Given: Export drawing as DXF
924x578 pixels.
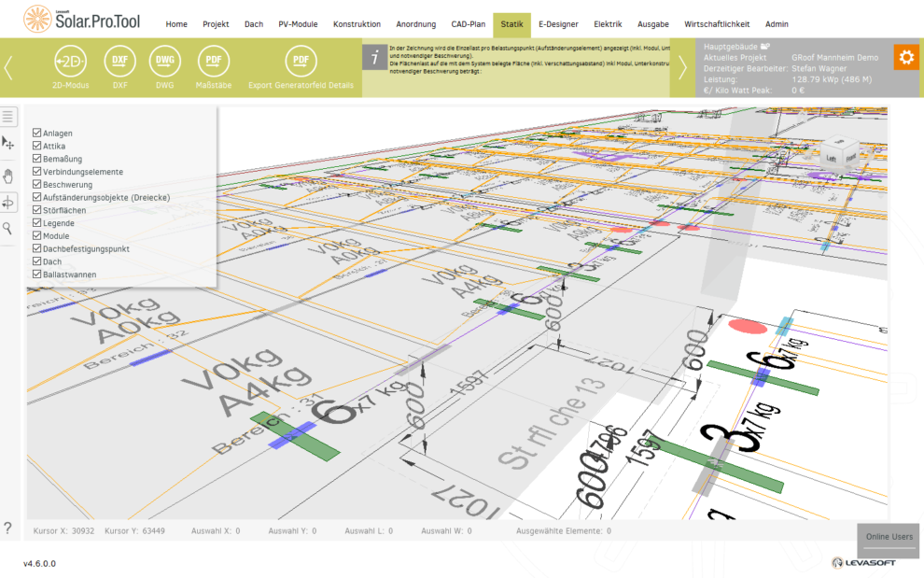Looking at the screenshot, I should (119, 62).
